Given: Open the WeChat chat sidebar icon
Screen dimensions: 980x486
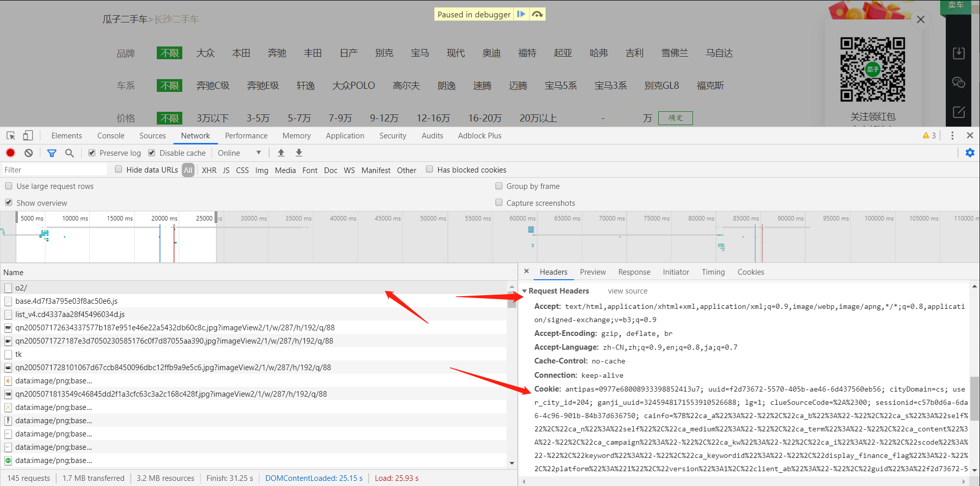Looking at the screenshot, I should click(x=959, y=82).
